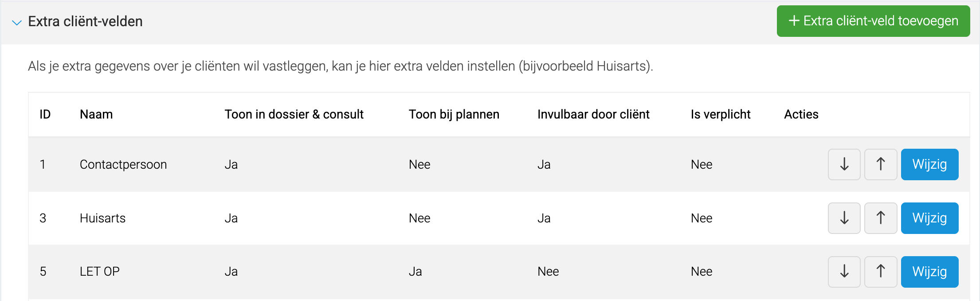Edit Contactpersoon field via Wijzig
Screen dimensions: 980x301
point(929,164)
